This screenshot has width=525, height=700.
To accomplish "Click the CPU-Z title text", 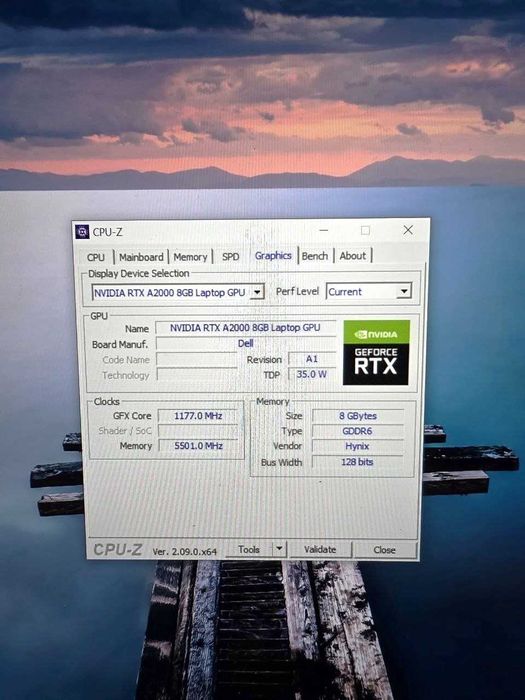I will coord(108,232).
